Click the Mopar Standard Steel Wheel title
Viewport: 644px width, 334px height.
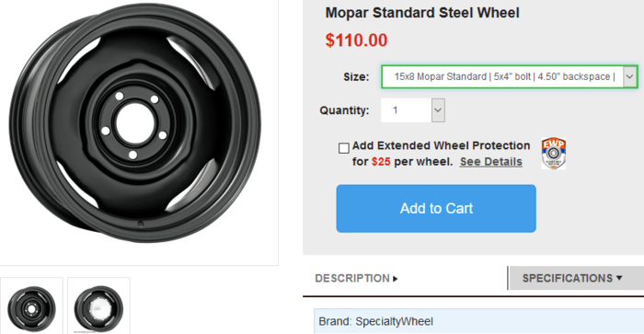(422, 13)
